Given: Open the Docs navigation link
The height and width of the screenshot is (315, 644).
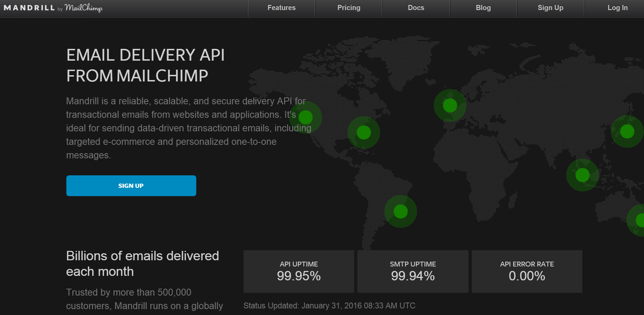Looking at the screenshot, I should (x=416, y=8).
